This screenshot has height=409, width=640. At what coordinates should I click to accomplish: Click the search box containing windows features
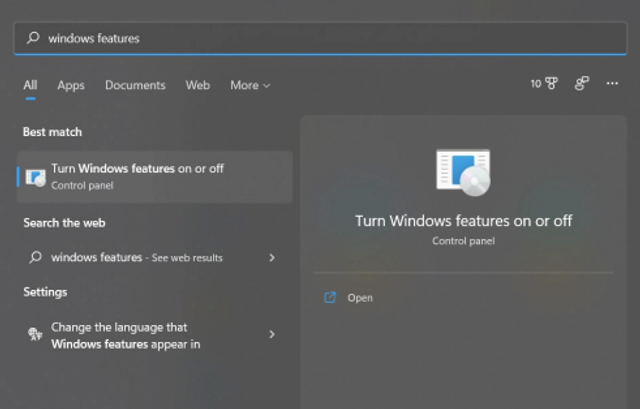pos(320,38)
